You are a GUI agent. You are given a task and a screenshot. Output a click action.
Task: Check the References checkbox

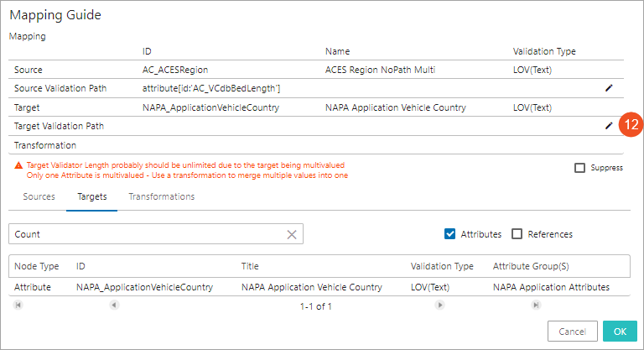pos(517,234)
